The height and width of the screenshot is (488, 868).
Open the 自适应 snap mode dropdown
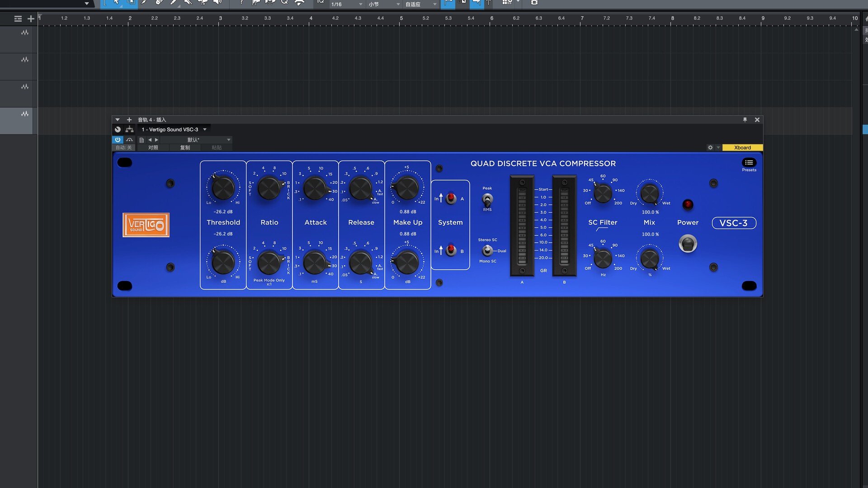421,4
